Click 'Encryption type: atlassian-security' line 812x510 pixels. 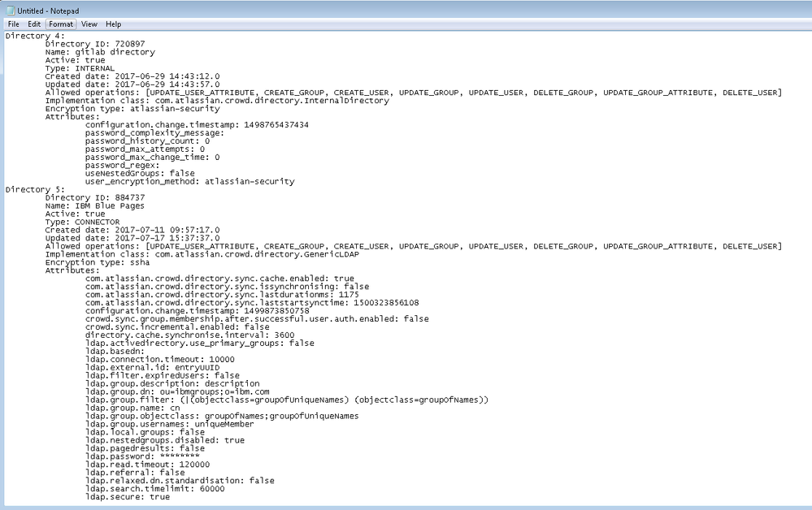132,109
